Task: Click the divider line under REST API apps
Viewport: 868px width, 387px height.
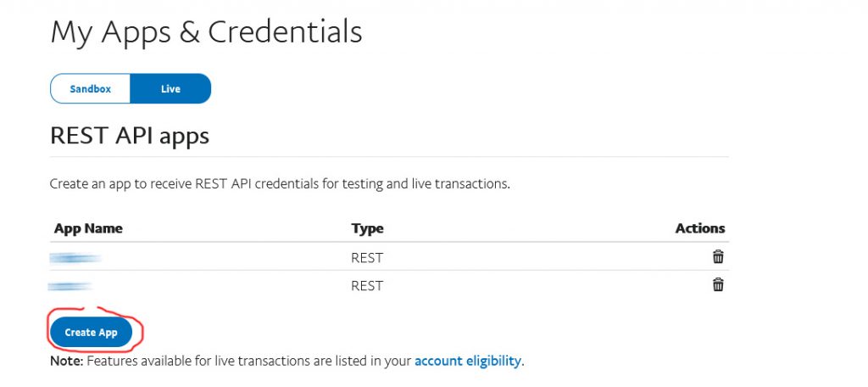Action: click(x=389, y=157)
